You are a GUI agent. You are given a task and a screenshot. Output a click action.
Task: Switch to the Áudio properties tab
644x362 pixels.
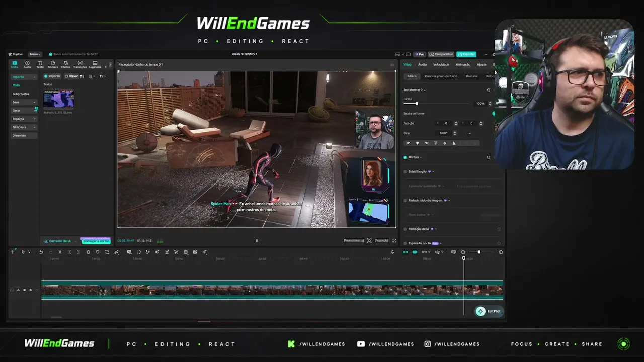(x=422, y=64)
